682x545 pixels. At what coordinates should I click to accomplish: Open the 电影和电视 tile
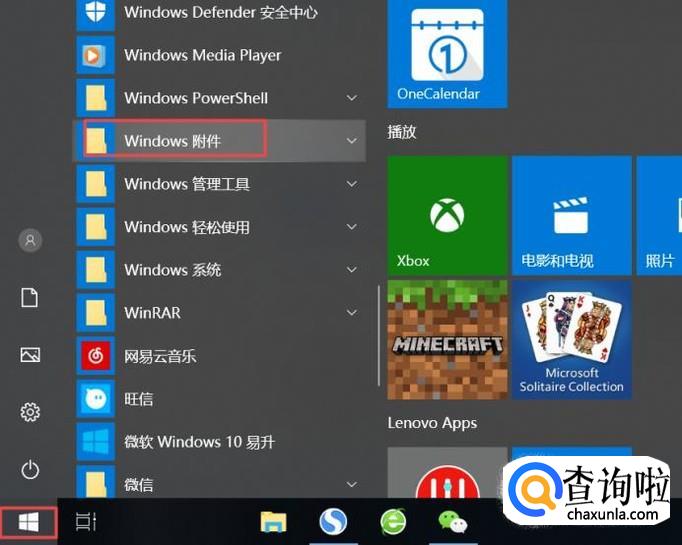pos(572,216)
